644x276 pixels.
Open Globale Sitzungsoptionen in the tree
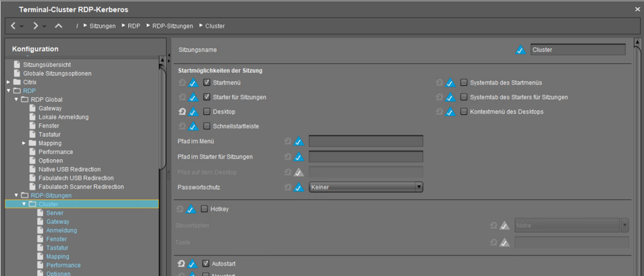(57, 74)
